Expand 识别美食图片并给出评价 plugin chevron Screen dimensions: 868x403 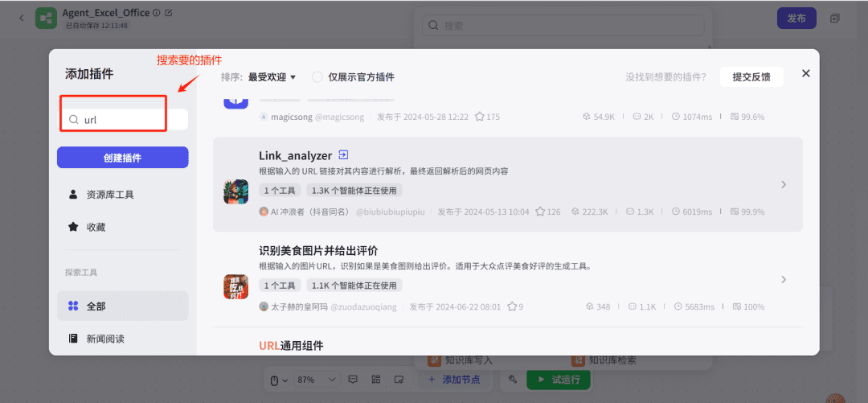[784, 279]
